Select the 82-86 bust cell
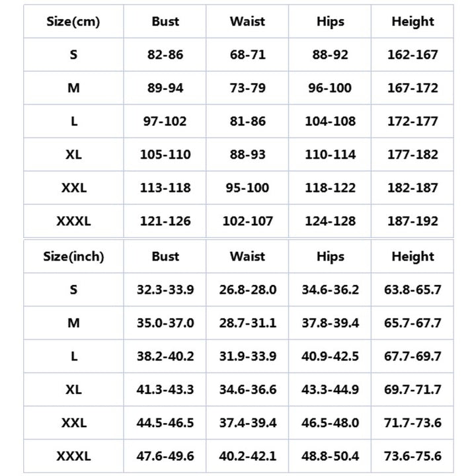This screenshot has height=476, width=476. (x=165, y=55)
